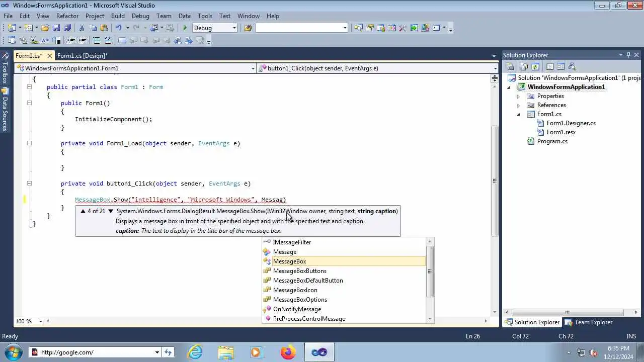Click the Find in Files icon

coord(248,28)
